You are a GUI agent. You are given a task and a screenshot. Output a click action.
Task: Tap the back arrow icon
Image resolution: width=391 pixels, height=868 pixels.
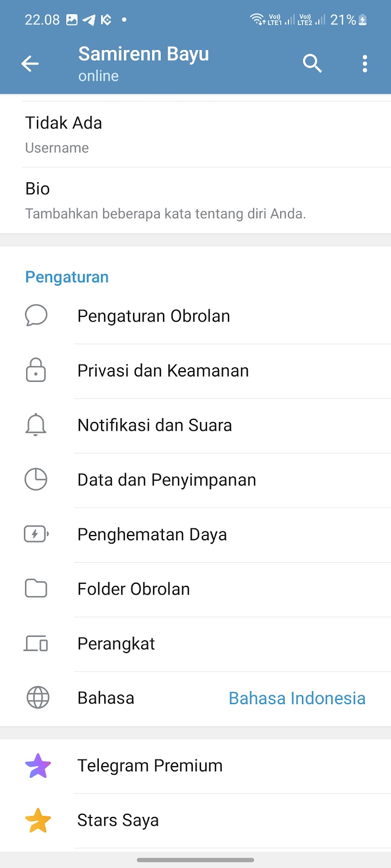click(x=30, y=64)
